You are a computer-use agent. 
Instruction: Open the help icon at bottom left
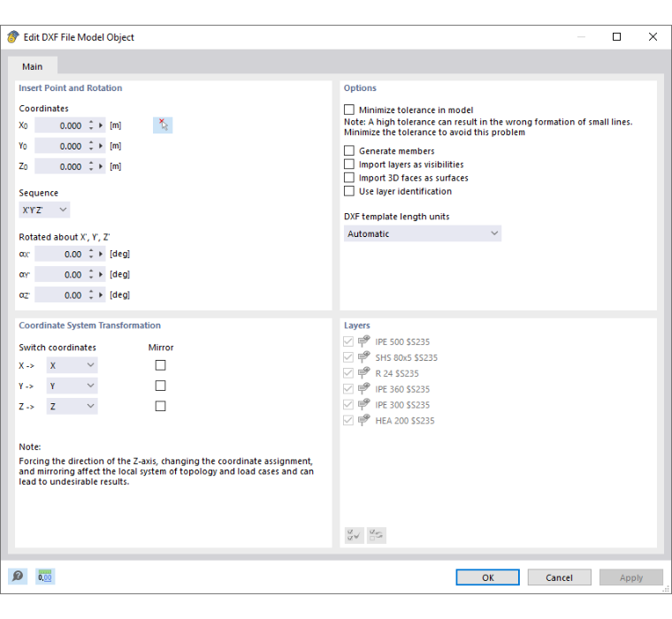click(18, 577)
